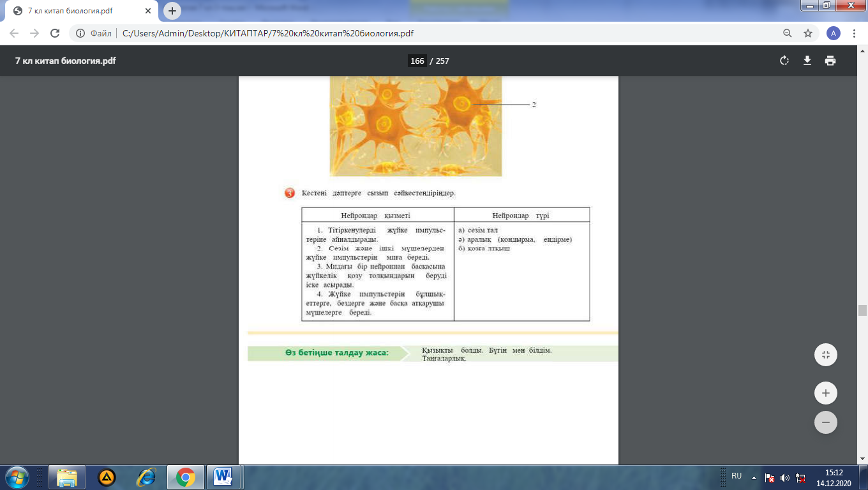Screen dimensions: 868x490
Task: Open the Chrome profile avatar A
Action: click(833, 33)
